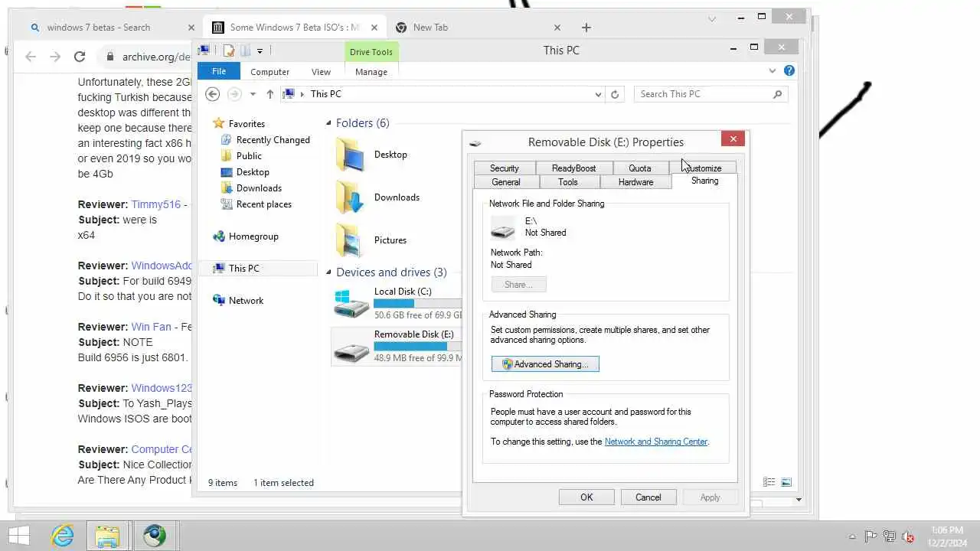Switch to the ReadyBoost tab

(573, 168)
